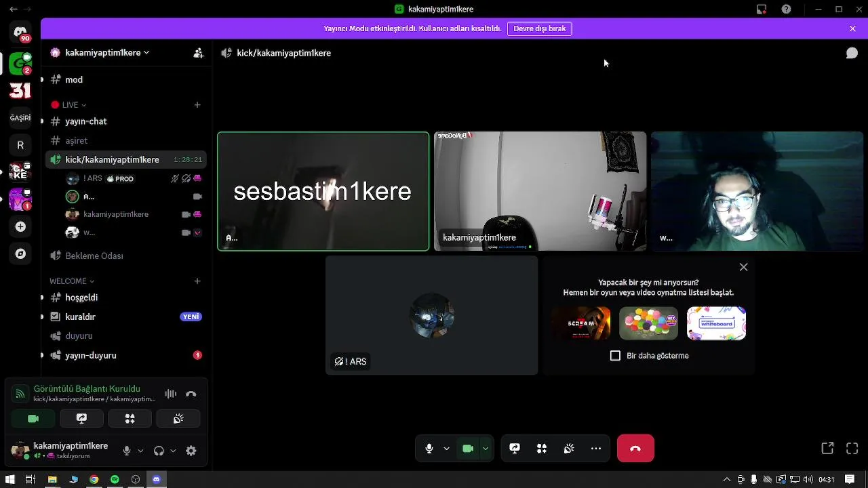Hang up with the red disconnect button
This screenshot has height=488, width=868.
(635, 449)
